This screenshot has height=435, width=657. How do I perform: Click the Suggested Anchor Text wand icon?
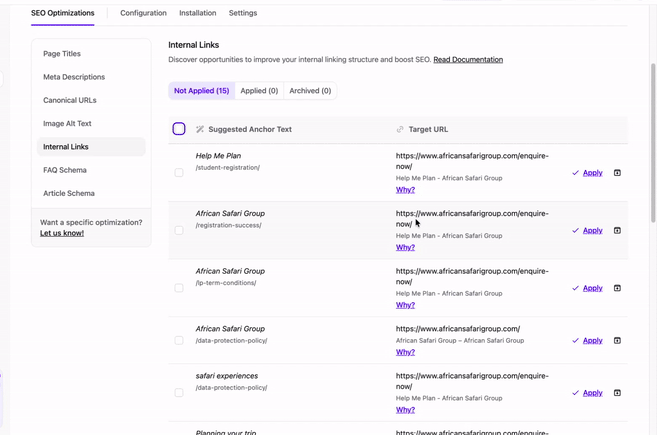pos(200,129)
